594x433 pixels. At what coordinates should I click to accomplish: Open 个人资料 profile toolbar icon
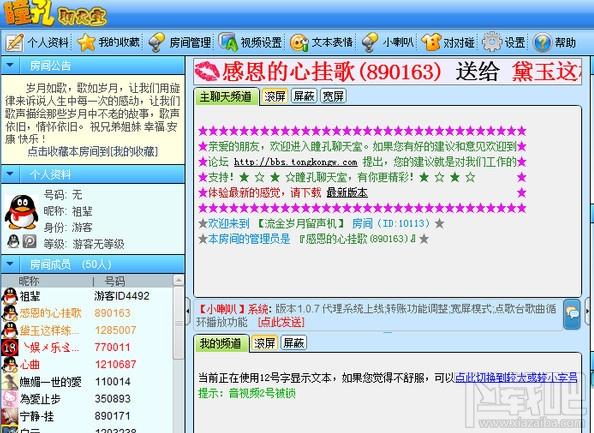point(15,42)
